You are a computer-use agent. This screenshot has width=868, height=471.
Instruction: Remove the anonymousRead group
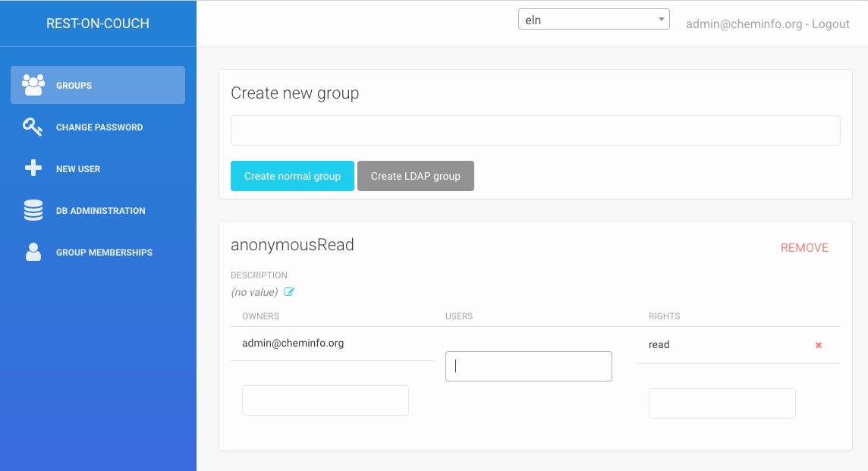[x=804, y=248]
